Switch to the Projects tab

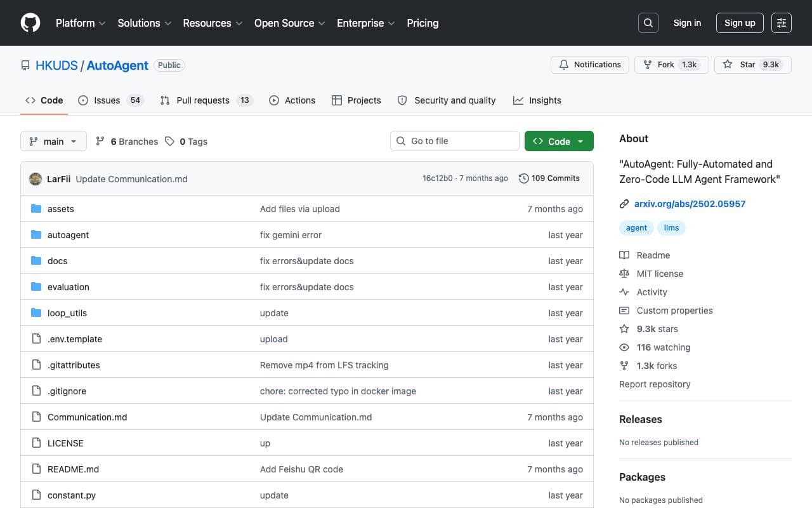click(x=357, y=100)
